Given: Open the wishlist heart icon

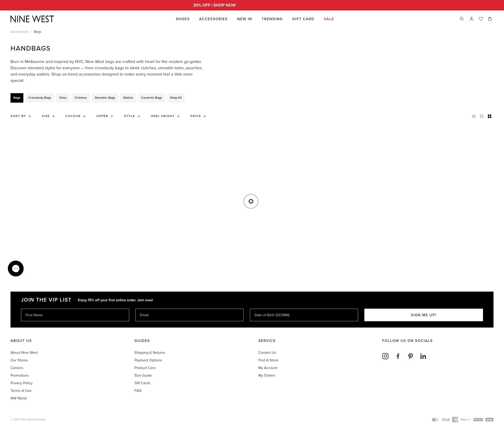Looking at the screenshot, I should (x=481, y=19).
